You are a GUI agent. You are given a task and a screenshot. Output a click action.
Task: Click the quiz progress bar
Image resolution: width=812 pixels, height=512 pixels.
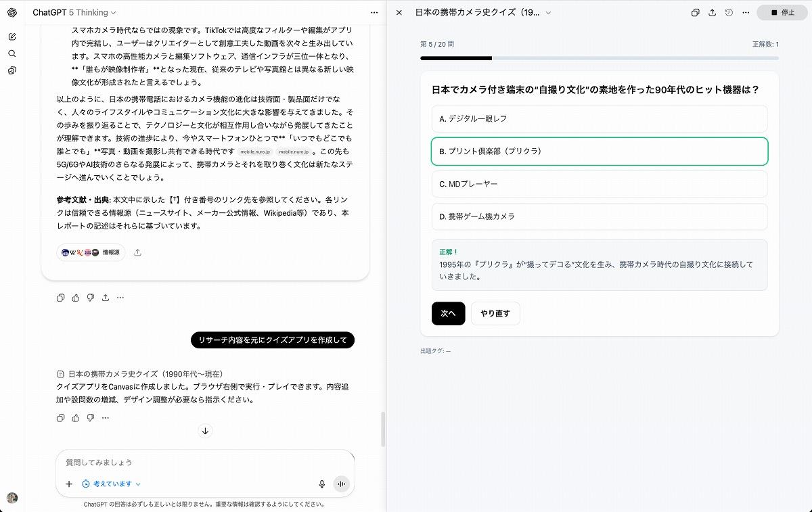pos(599,58)
